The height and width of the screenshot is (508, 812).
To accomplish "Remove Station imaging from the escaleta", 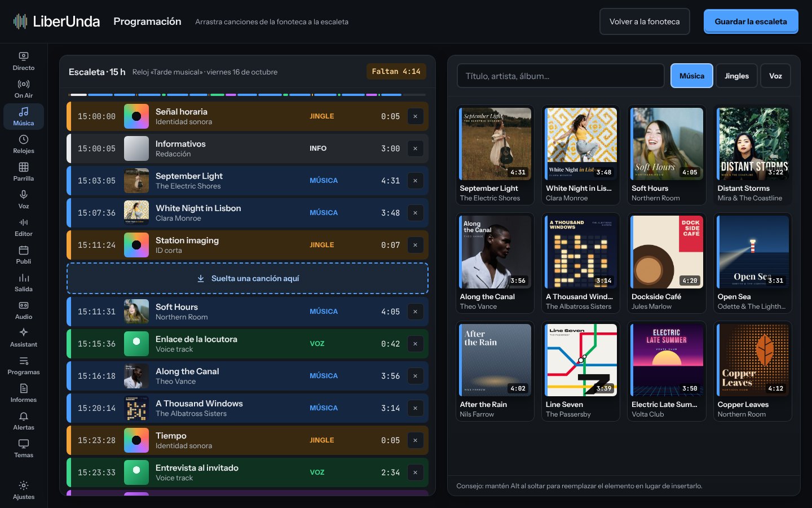I will [x=415, y=245].
